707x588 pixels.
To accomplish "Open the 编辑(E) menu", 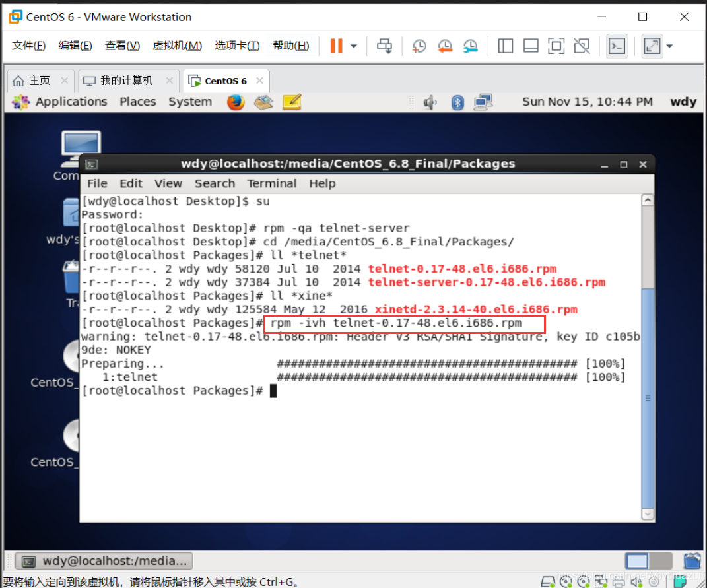I will coord(75,46).
